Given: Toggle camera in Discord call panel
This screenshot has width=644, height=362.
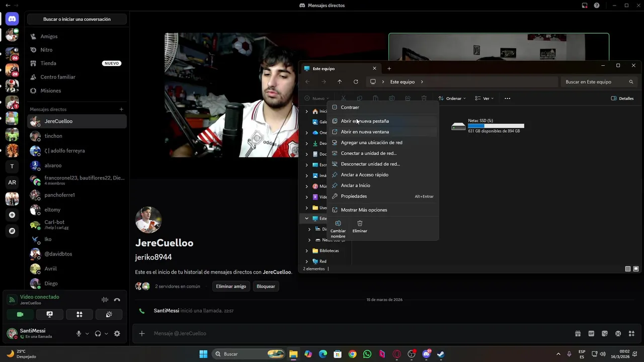Looking at the screenshot, I should (x=20, y=314).
